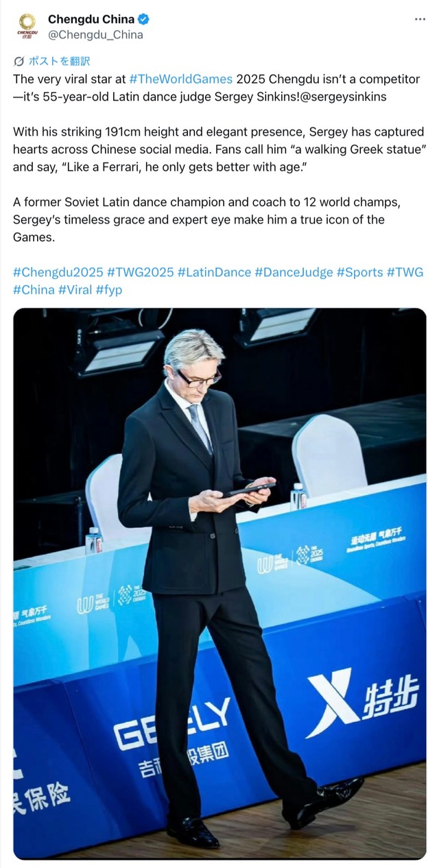Open the @Chengdu_China handle

pyautogui.click(x=95, y=35)
